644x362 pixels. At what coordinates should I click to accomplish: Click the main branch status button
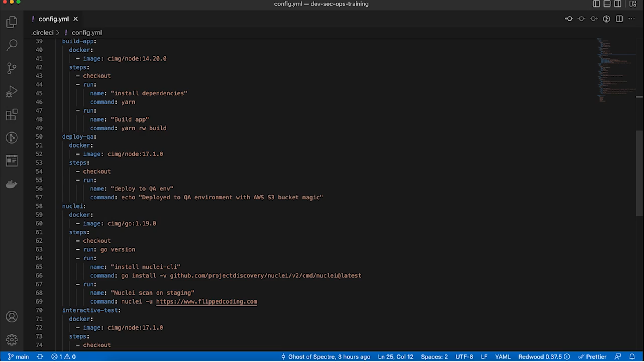[x=19, y=357]
